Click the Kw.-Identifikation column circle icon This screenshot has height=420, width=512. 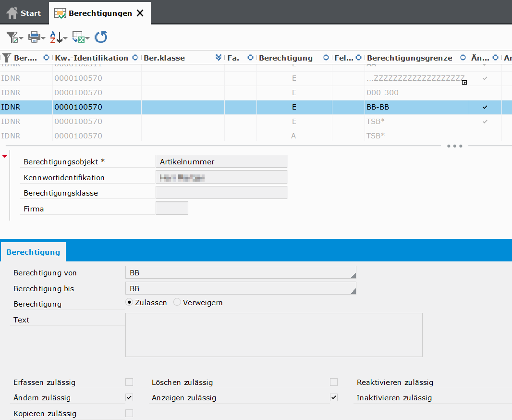click(135, 58)
